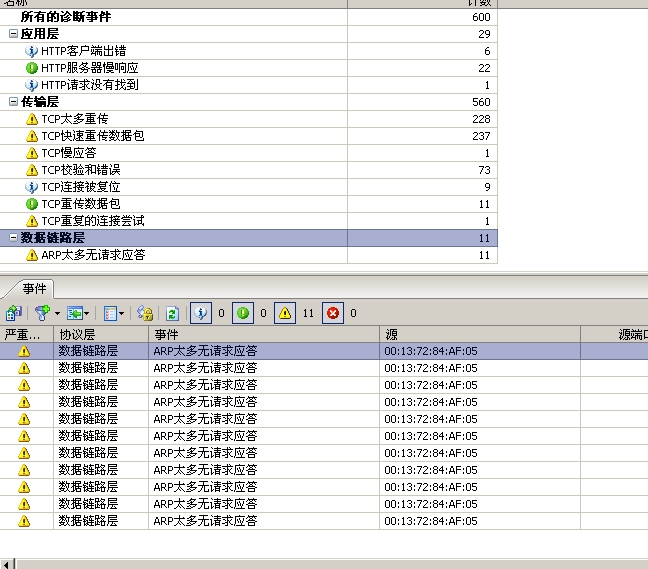This screenshot has height=569, width=648.
Task: Collapse the 数据链路层 tree node
Action: point(13,237)
